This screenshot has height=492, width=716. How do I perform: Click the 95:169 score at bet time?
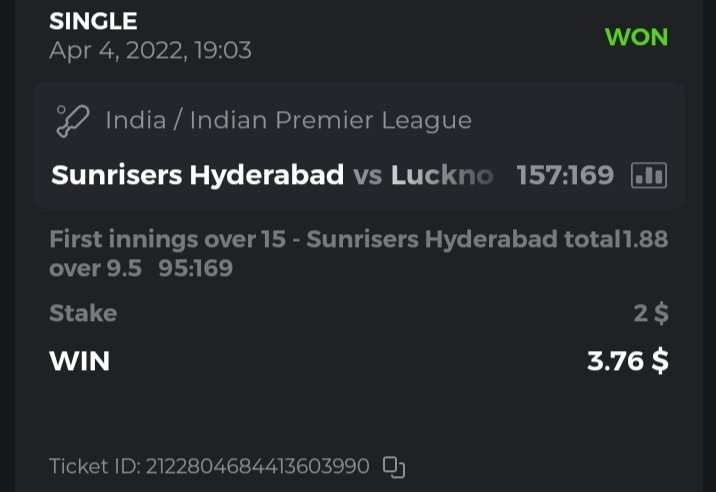click(x=195, y=268)
